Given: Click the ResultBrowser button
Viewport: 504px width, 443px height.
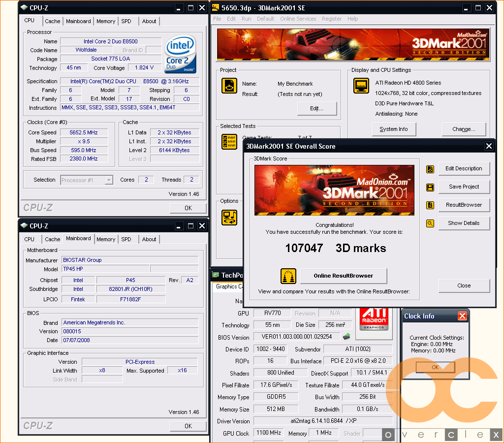Looking at the screenshot, I should pyautogui.click(x=464, y=205).
